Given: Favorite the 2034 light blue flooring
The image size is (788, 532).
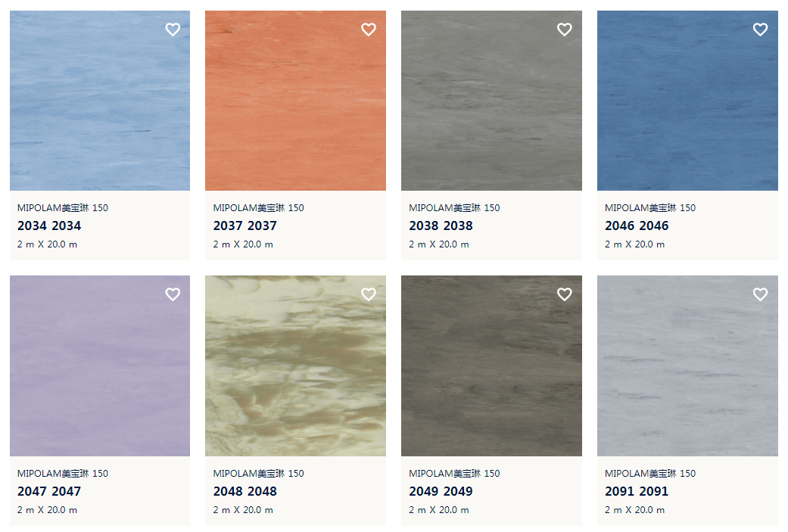Looking at the screenshot, I should click(173, 30).
